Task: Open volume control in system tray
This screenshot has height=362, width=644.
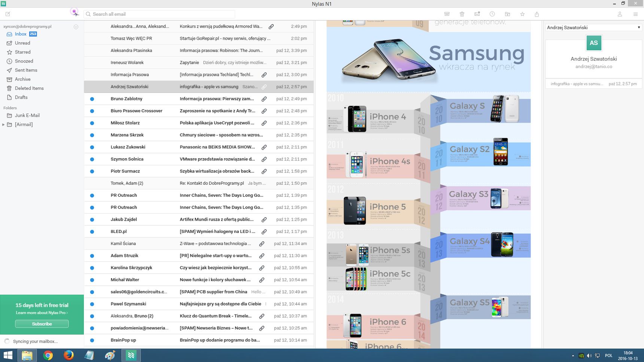Action: 589,356
